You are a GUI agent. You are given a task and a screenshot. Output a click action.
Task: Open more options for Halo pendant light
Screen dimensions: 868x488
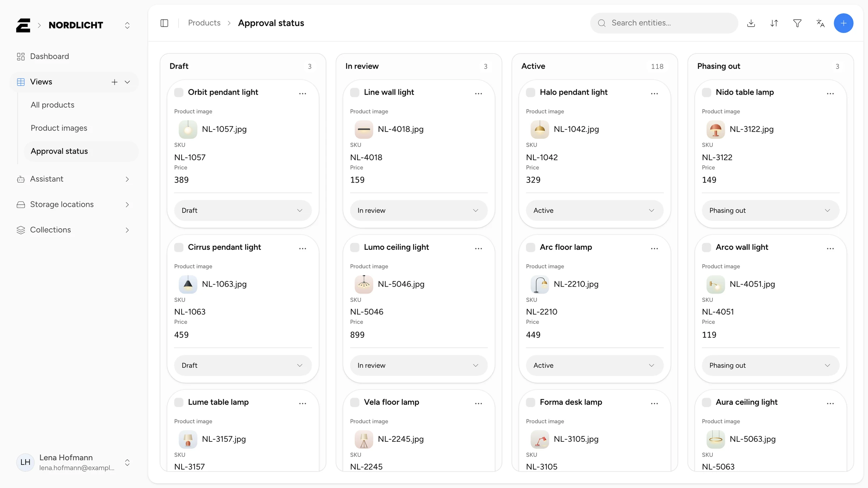click(x=654, y=93)
